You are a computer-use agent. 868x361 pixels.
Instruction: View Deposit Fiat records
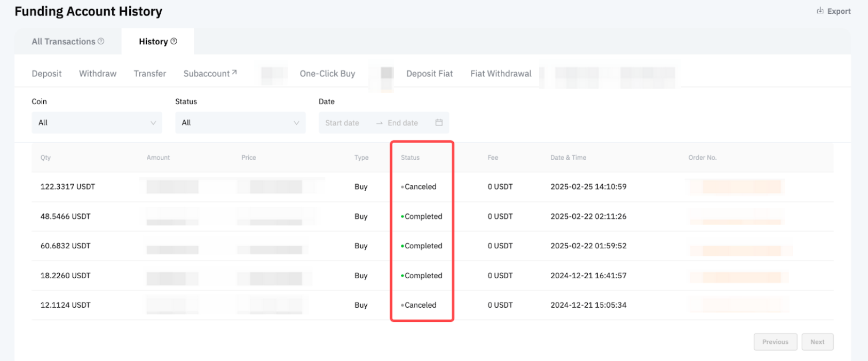click(429, 74)
